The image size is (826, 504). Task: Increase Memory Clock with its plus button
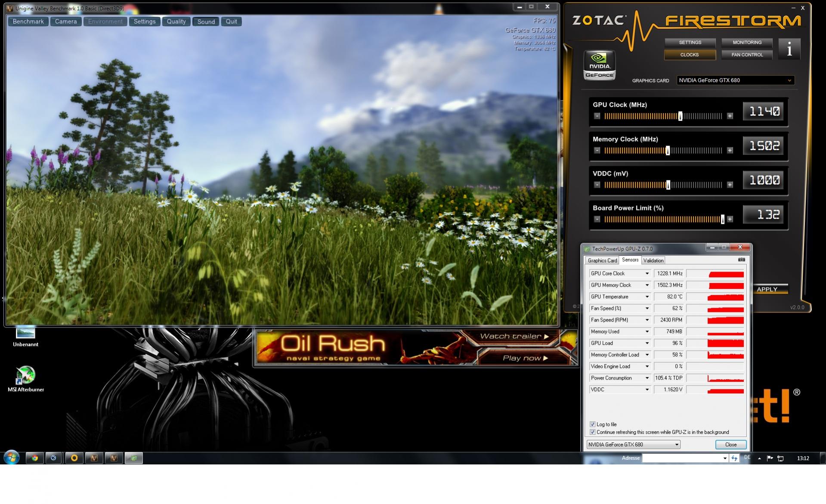pyautogui.click(x=730, y=151)
